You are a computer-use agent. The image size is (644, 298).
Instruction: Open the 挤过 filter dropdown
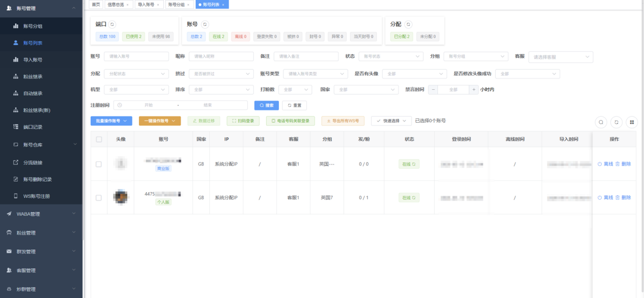point(221,74)
